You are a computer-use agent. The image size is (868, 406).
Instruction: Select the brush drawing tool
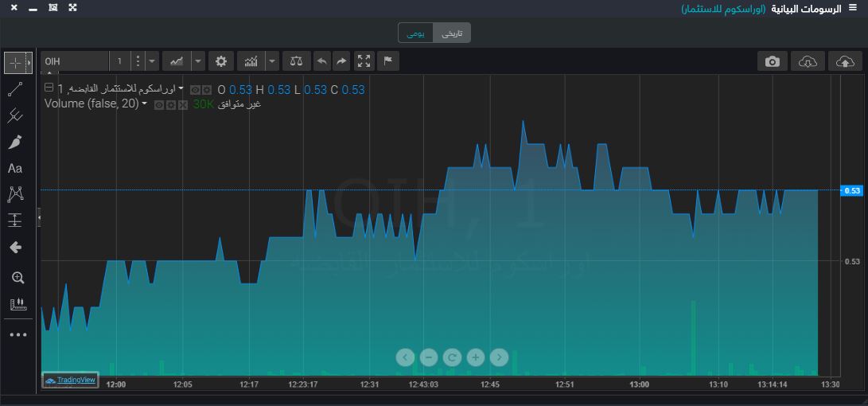pyautogui.click(x=15, y=142)
